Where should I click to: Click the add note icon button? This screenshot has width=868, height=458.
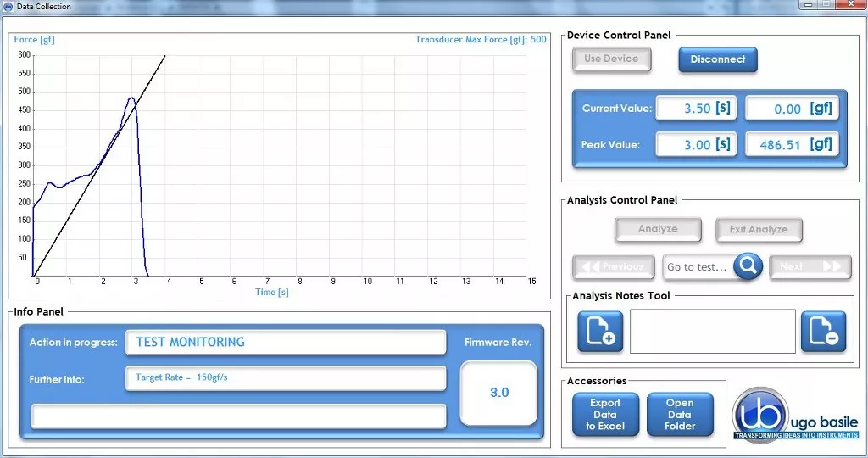[x=600, y=331]
